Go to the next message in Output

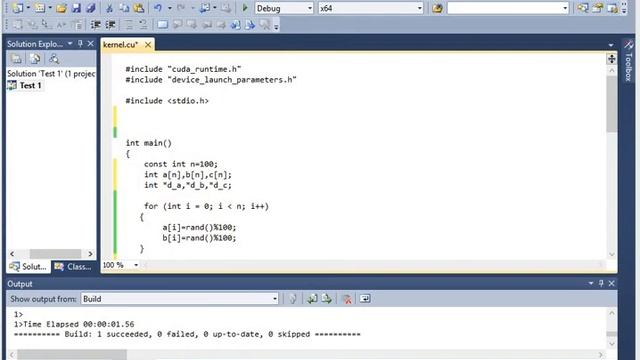click(x=327, y=299)
